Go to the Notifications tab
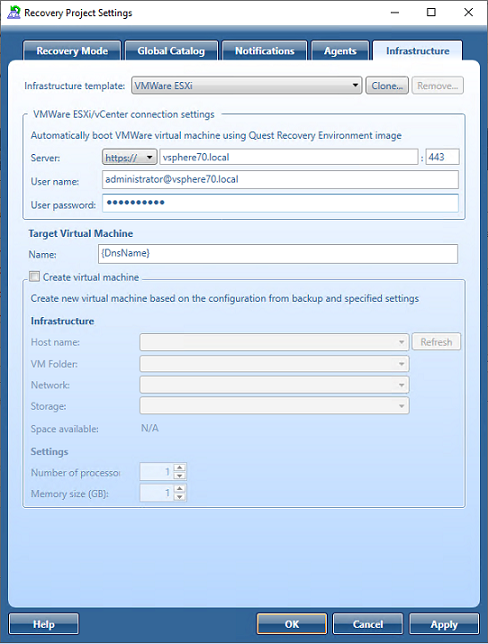The image size is (488, 644). point(265,51)
